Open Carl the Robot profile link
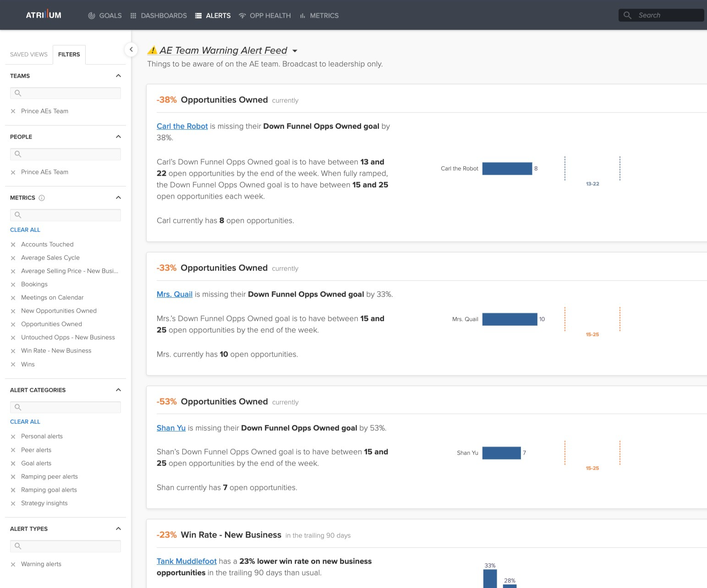The height and width of the screenshot is (588, 707). pos(182,126)
